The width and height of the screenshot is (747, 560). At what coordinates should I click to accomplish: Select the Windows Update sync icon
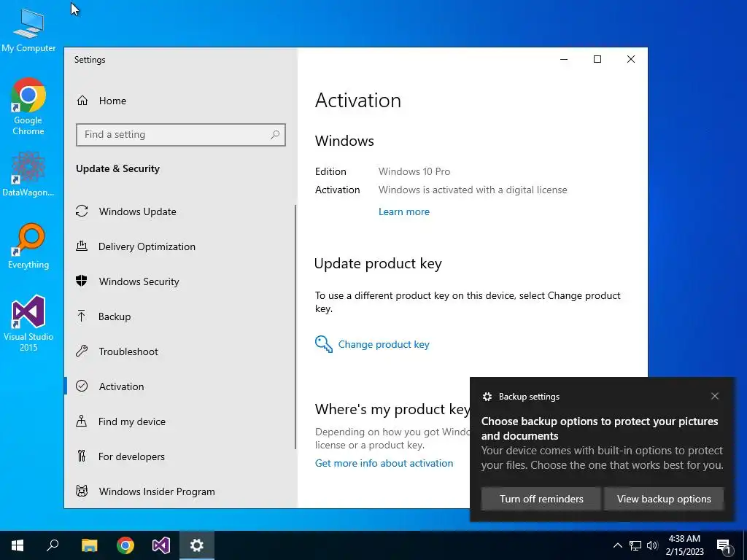coord(82,211)
